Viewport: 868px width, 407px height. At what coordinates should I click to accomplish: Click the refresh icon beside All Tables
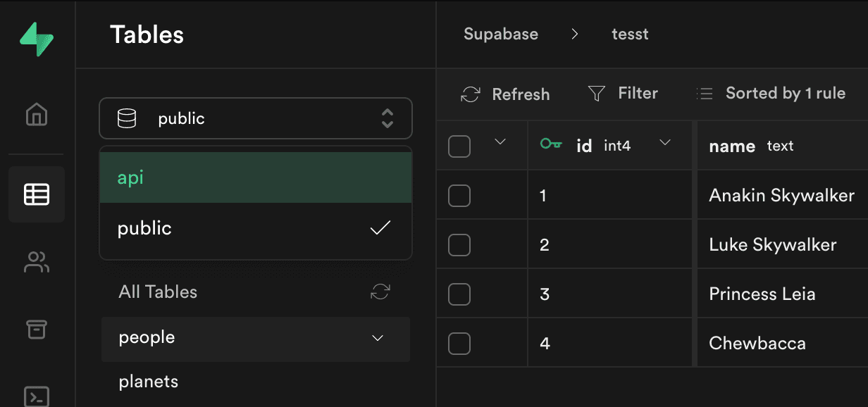[380, 292]
